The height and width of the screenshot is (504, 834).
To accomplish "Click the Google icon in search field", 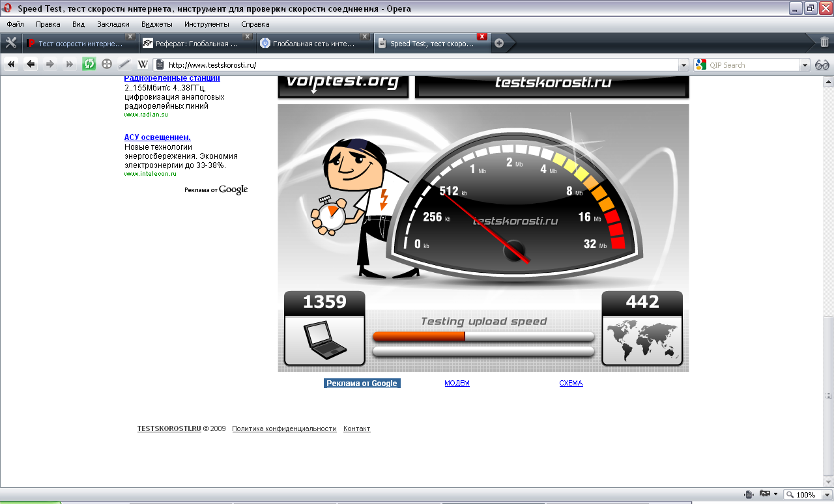I will coord(701,65).
